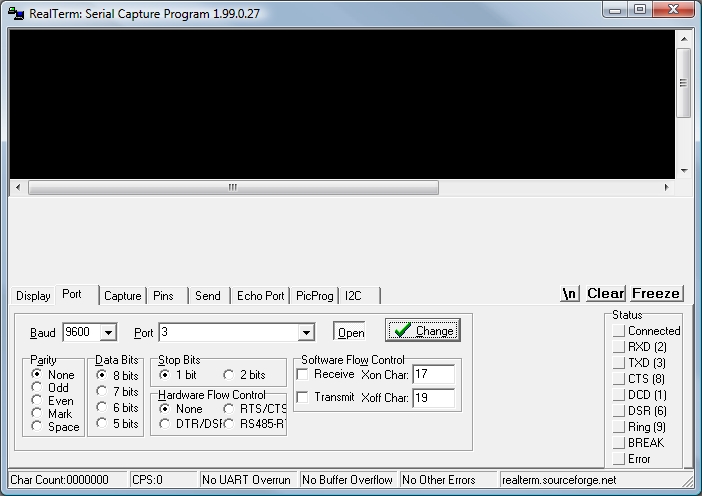
Task: Choose 6 bits data bits
Action: [117, 407]
